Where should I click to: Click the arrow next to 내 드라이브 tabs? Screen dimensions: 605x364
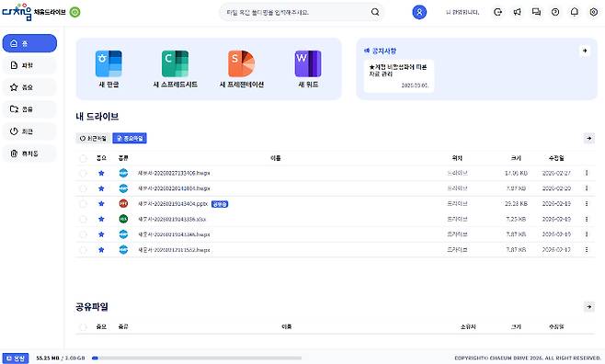pyautogui.click(x=588, y=138)
